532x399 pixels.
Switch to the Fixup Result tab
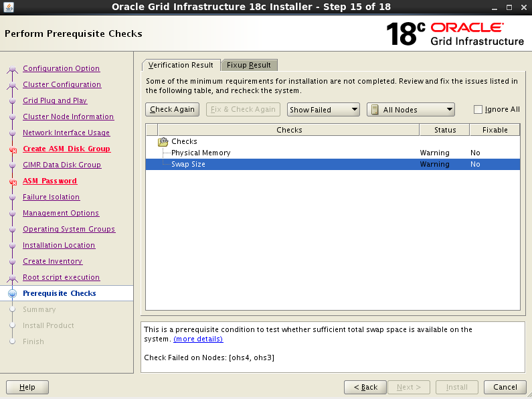click(249, 65)
